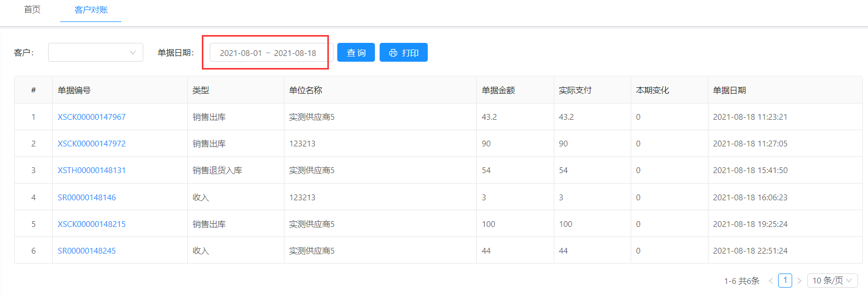Expand the 10 条/页 page size selector
This screenshot has height=297, width=868.
832,280
